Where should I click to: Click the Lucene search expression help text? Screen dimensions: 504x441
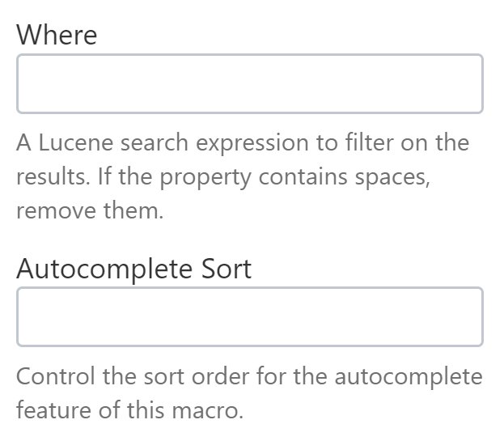[x=242, y=176]
